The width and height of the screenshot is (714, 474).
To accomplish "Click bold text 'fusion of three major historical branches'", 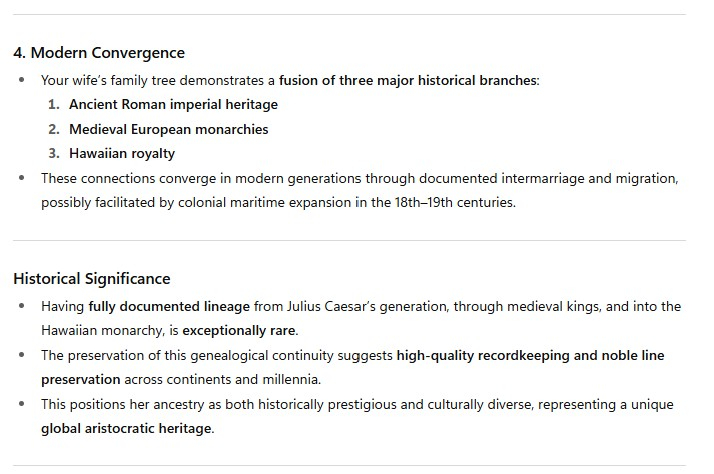I will pyautogui.click(x=408, y=80).
